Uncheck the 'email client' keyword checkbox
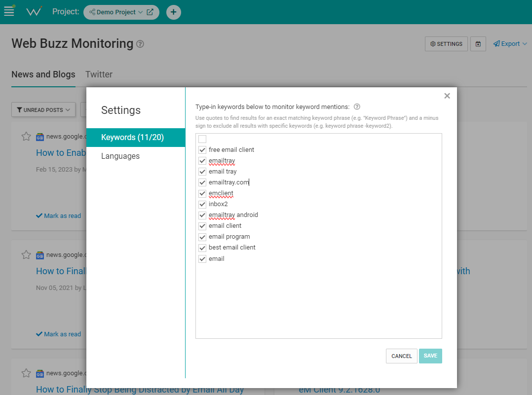This screenshot has width=532, height=395. [202, 226]
